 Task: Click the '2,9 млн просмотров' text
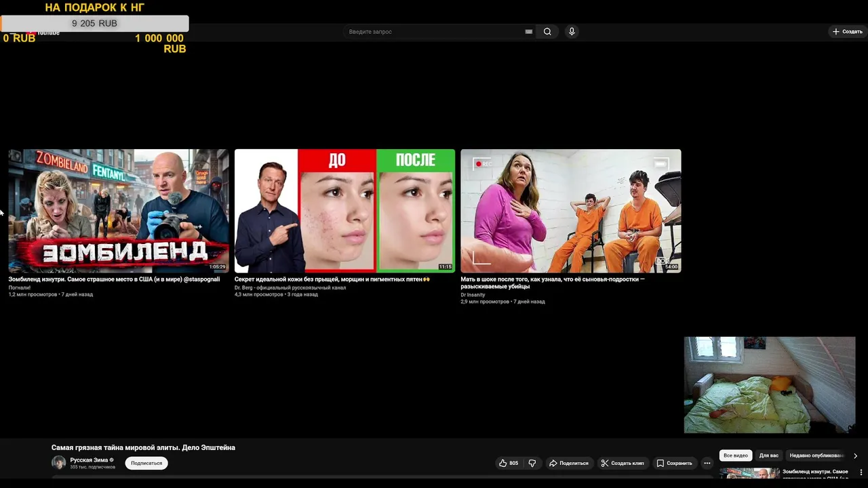coord(485,302)
